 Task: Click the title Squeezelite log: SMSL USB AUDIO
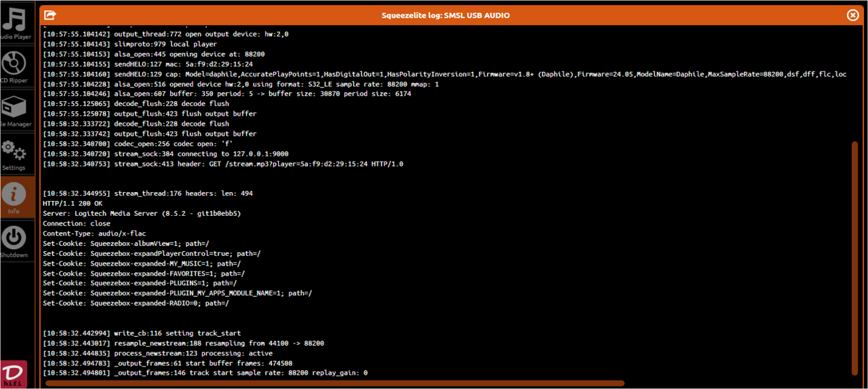coord(445,15)
